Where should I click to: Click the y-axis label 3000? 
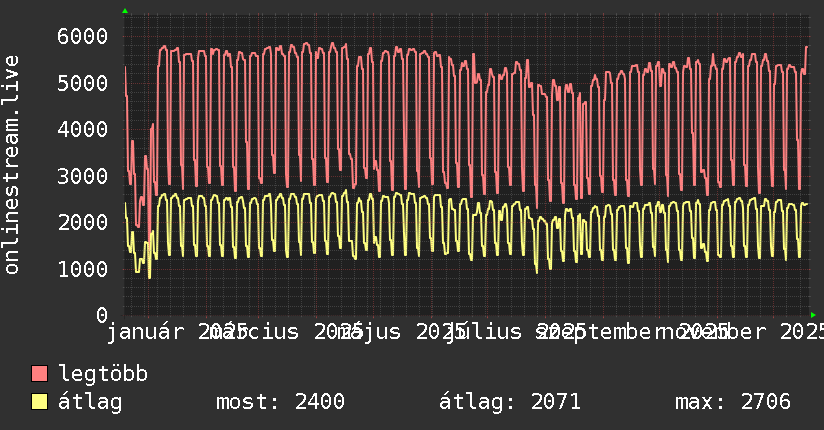pos(83,176)
